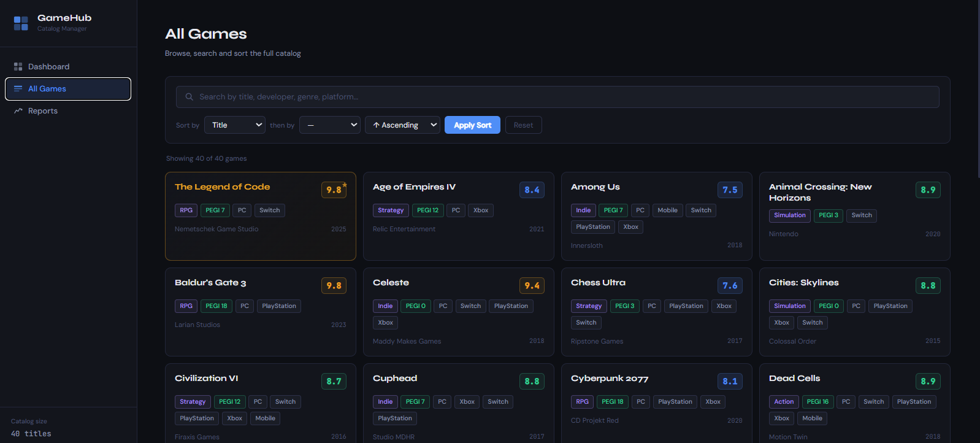This screenshot has width=980, height=443.
Task: Open the Cities: Skylines title
Action: point(803,283)
